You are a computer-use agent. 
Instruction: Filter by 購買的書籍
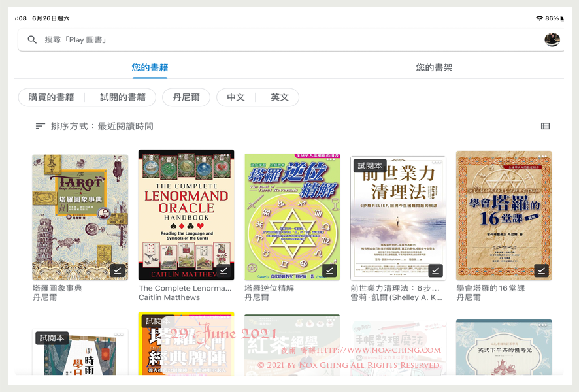[x=52, y=97]
